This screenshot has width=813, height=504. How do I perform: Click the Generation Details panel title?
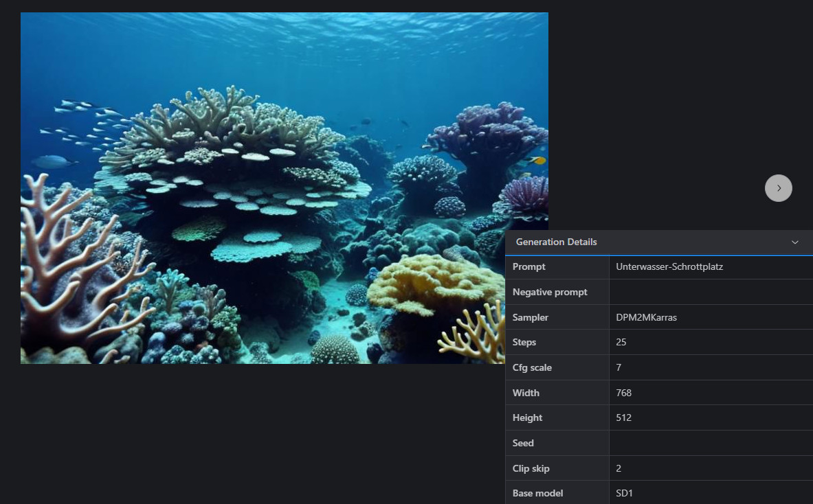pos(556,242)
